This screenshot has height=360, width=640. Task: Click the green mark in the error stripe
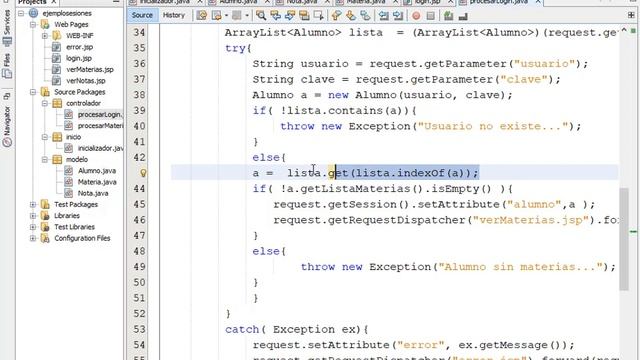(x=633, y=231)
